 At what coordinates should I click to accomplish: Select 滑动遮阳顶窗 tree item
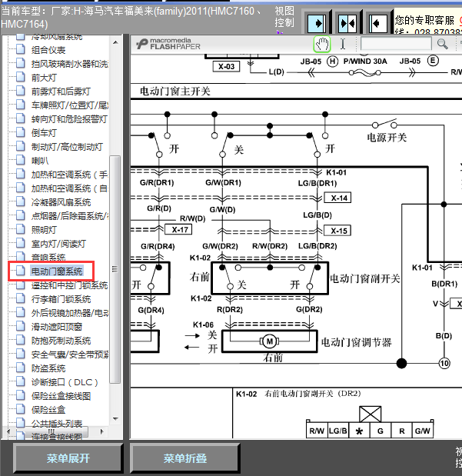(57, 327)
